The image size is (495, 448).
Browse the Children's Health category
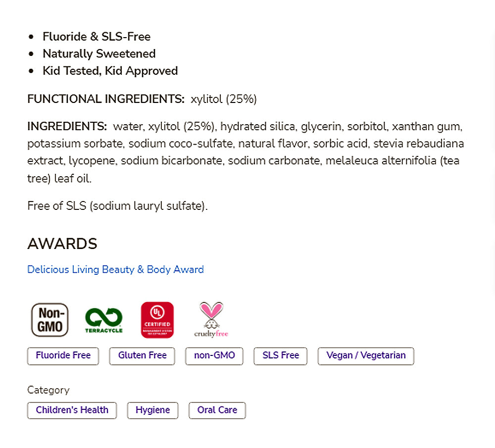(72, 410)
